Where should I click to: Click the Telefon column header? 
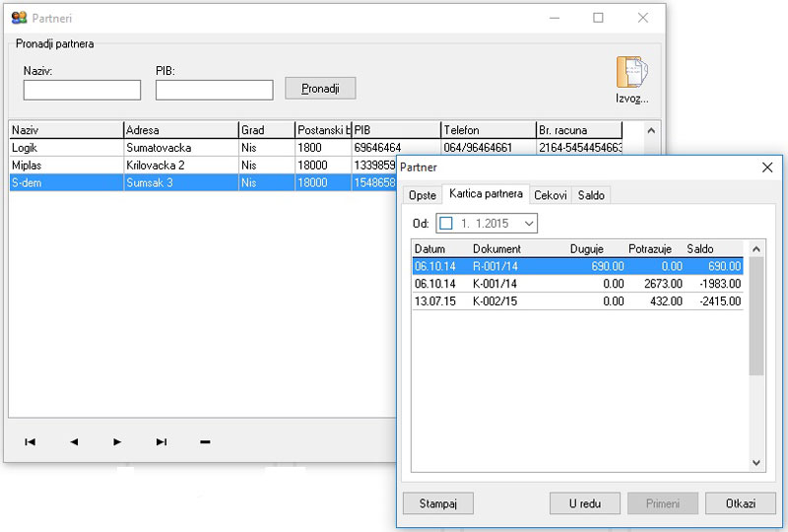point(488,130)
